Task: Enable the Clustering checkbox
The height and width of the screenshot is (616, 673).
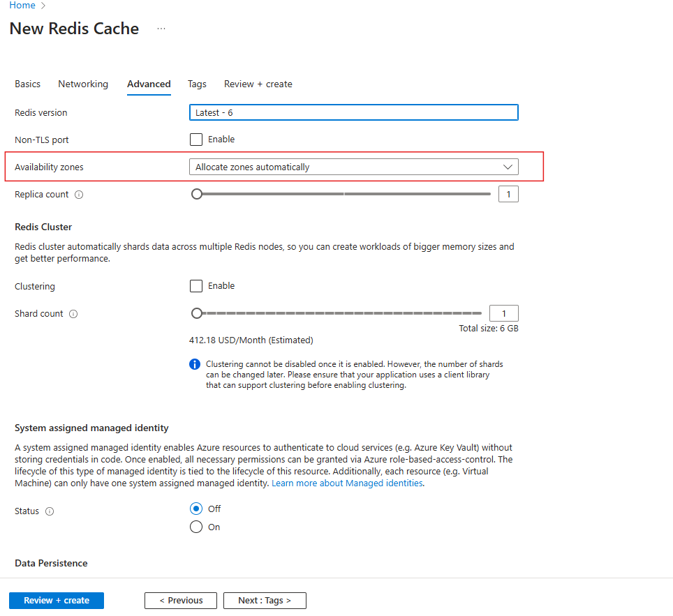Action: pyautogui.click(x=196, y=285)
